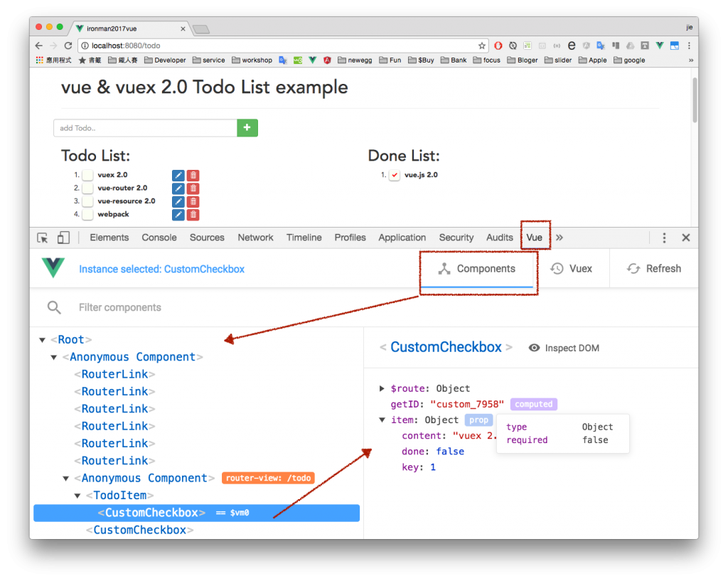Click the Filter components input field
The height and width of the screenshot is (581, 728).
(x=119, y=307)
